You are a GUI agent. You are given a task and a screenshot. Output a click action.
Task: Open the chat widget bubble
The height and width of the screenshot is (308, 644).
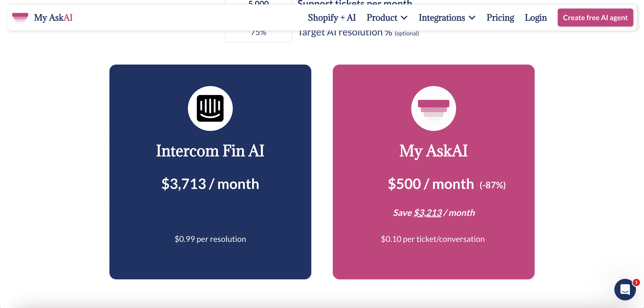(x=625, y=289)
